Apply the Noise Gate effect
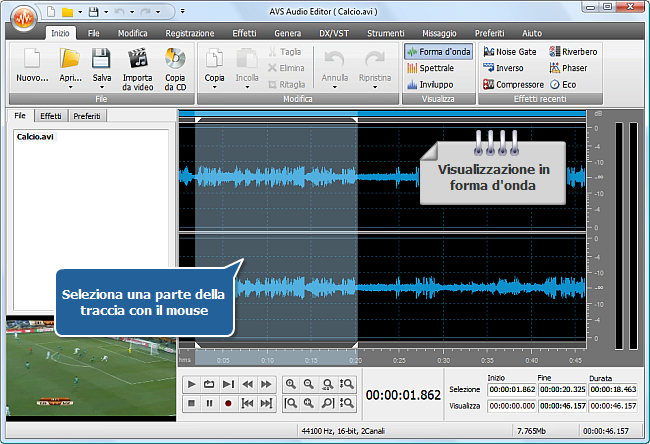The height and width of the screenshot is (444, 650). point(511,51)
